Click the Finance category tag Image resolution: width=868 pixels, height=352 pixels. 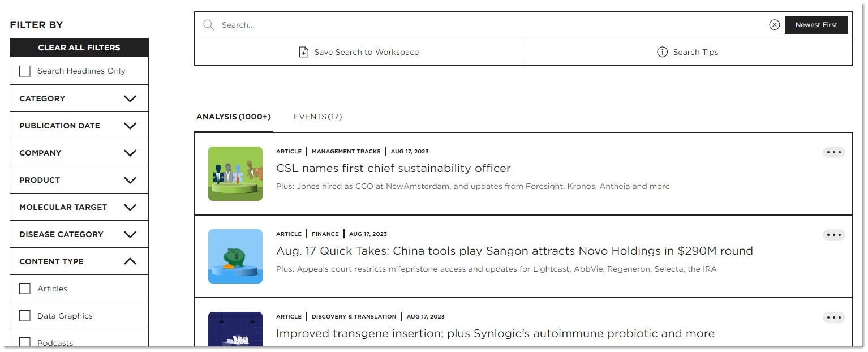tap(325, 234)
